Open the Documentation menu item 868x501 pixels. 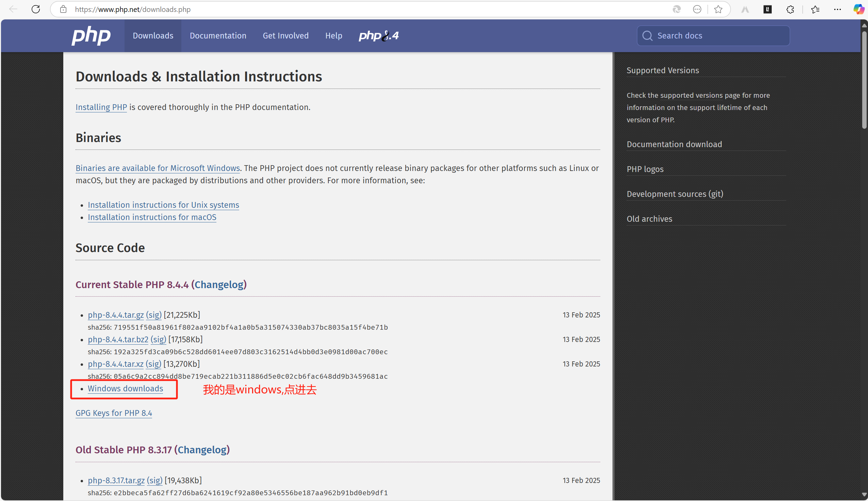(x=218, y=35)
